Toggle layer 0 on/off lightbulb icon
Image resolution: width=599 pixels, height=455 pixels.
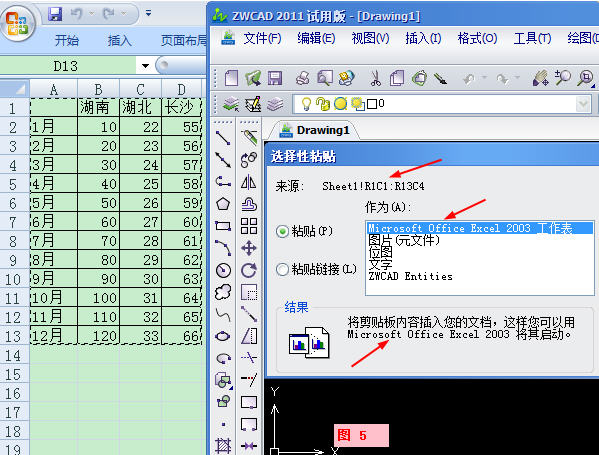point(306,104)
